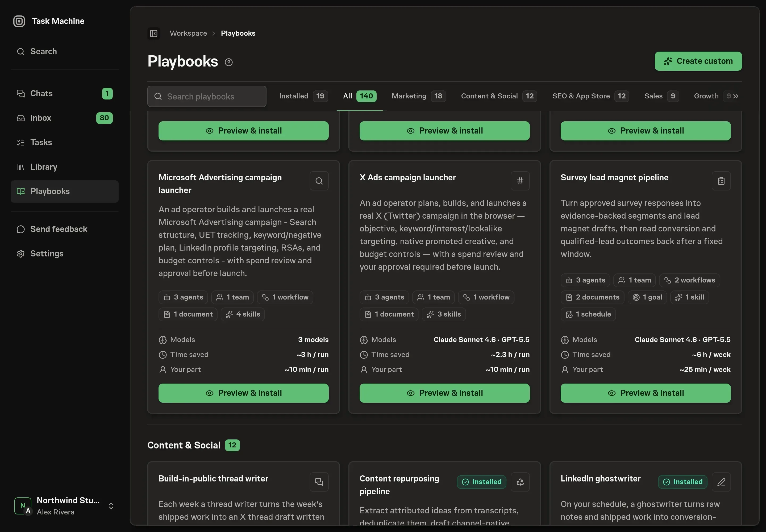
Task: Click top-right Preview & install above Survey lead
Action: (x=645, y=131)
